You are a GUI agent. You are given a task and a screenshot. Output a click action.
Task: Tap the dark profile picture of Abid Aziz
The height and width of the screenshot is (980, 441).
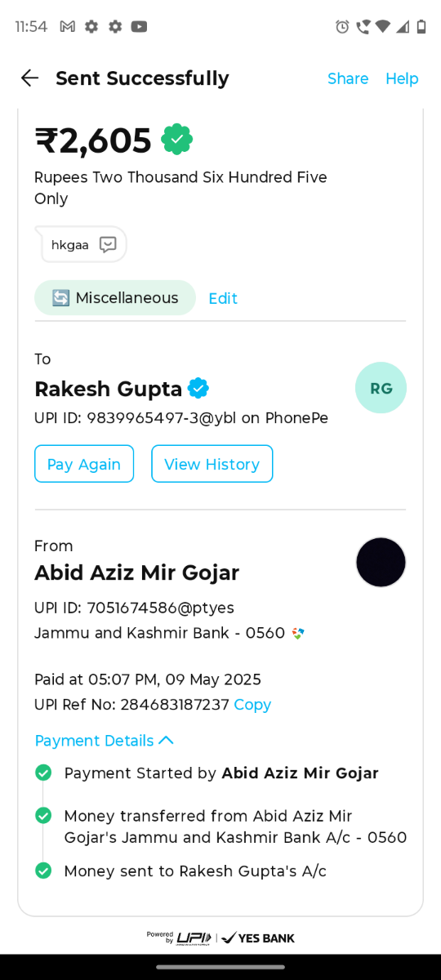[381, 562]
